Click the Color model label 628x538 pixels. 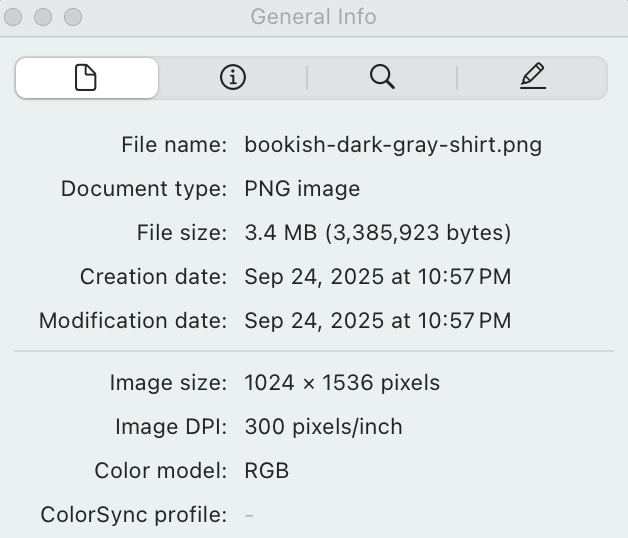161,471
